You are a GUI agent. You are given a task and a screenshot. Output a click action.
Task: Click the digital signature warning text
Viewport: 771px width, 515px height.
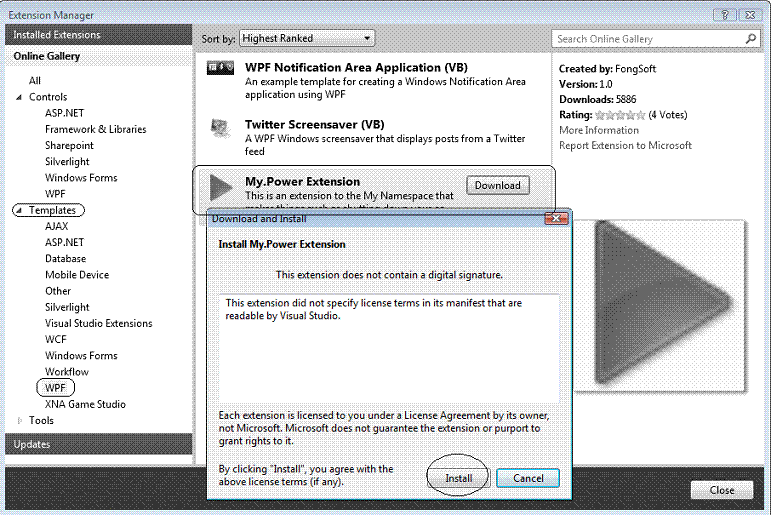(389, 275)
